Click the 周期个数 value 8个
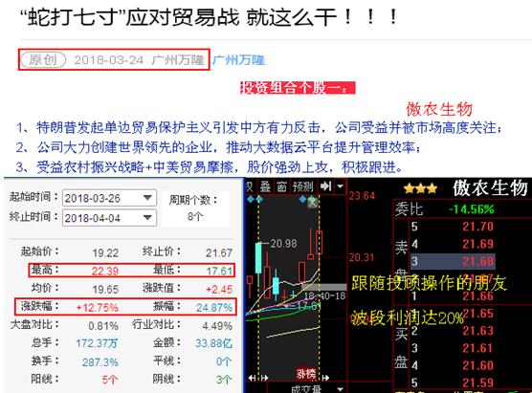The height and width of the screenshot is (393, 532). pyautogui.click(x=195, y=216)
